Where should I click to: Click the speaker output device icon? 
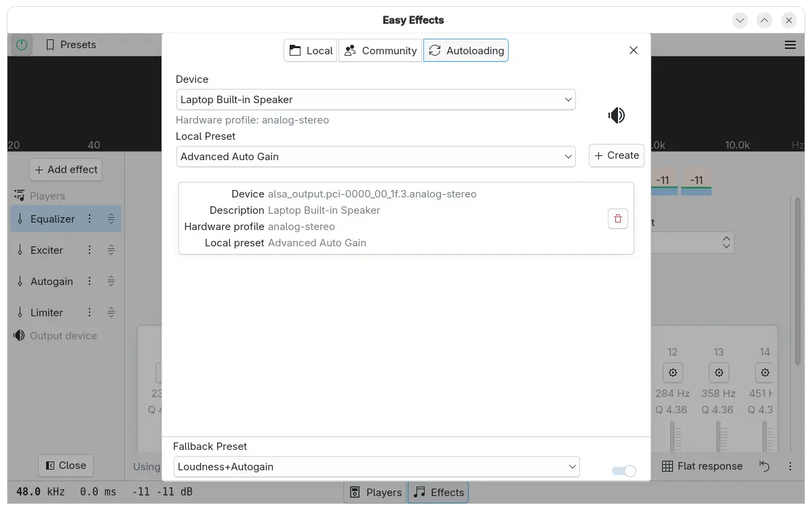point(616,115)
